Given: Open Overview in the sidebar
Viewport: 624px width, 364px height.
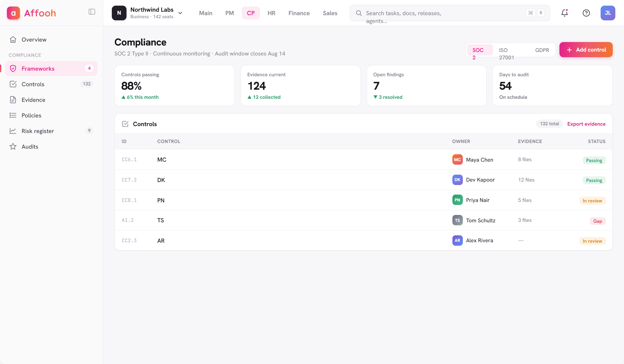Looking at the screenshot, I should point(51,40).
